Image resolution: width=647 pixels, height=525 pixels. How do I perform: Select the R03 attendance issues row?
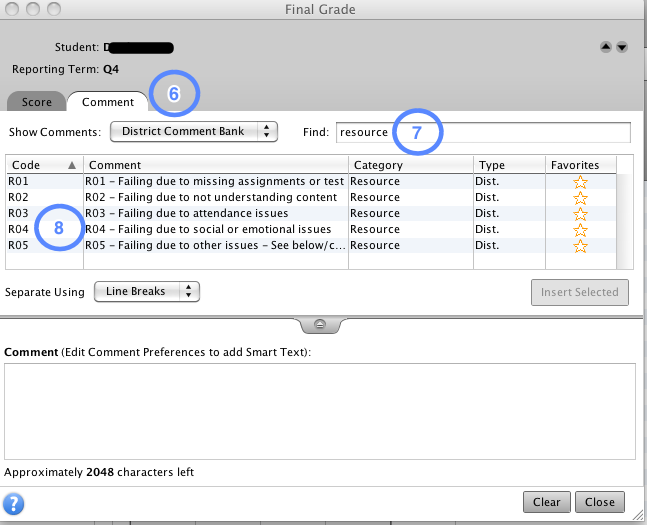215,214
